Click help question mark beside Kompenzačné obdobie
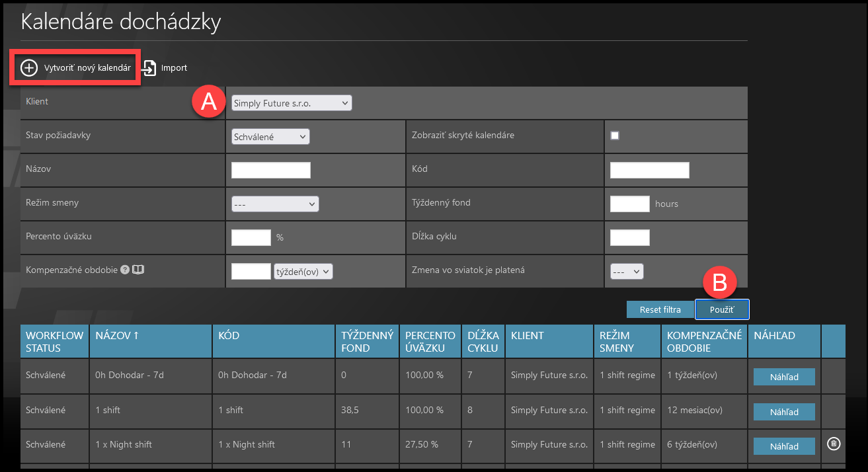The width and height of the screenshot is (868, 472). tap(125, 270)
